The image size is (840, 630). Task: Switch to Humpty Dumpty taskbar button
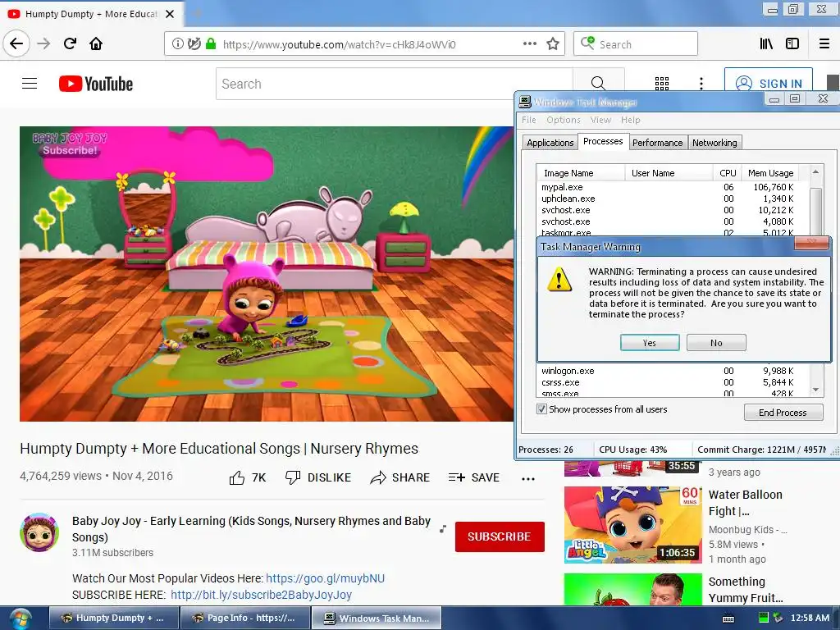(113, 618)
